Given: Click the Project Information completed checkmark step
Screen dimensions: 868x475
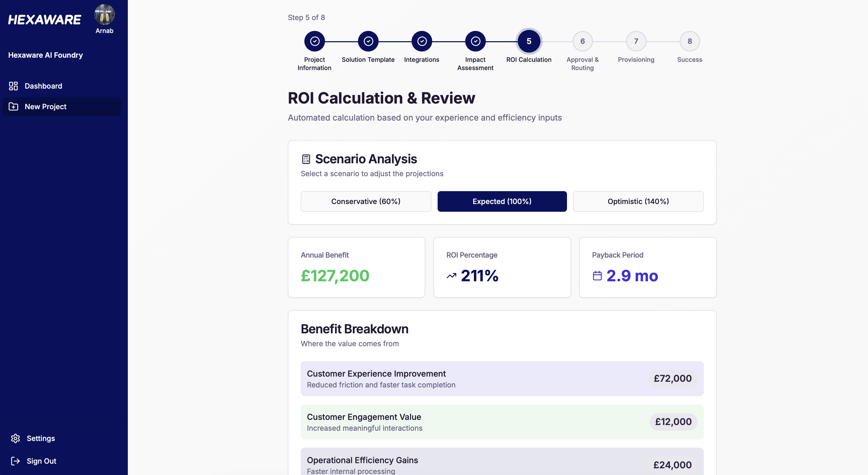Looking at the screenshot, I should [x=314, y=41].
